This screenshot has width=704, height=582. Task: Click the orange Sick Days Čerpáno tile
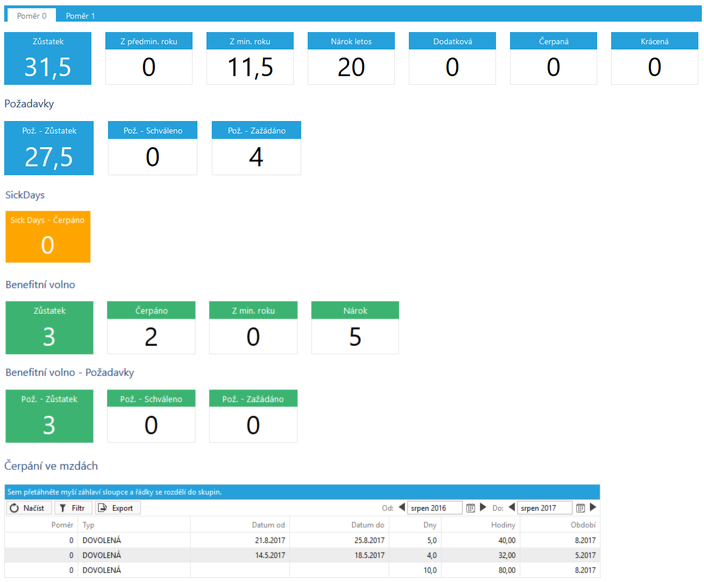point(48,237)
